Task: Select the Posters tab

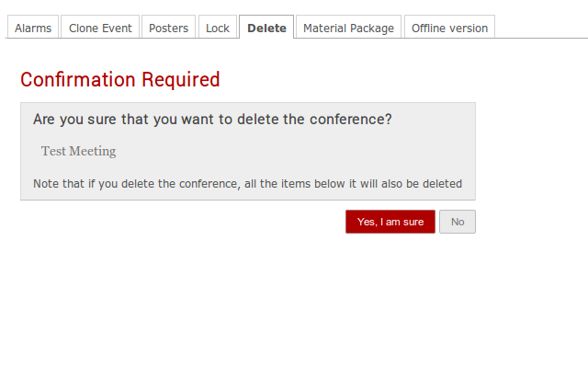Action: [x=168, y=28]
